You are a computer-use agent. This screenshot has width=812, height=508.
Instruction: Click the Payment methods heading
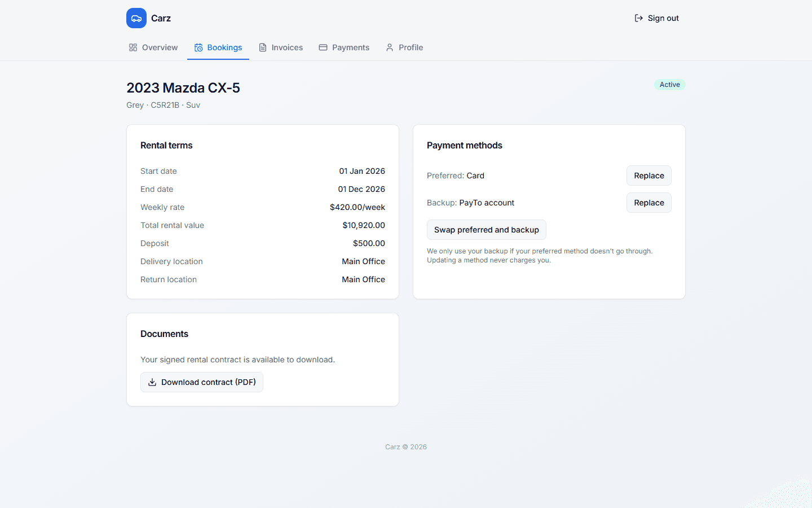pos(465,146)
